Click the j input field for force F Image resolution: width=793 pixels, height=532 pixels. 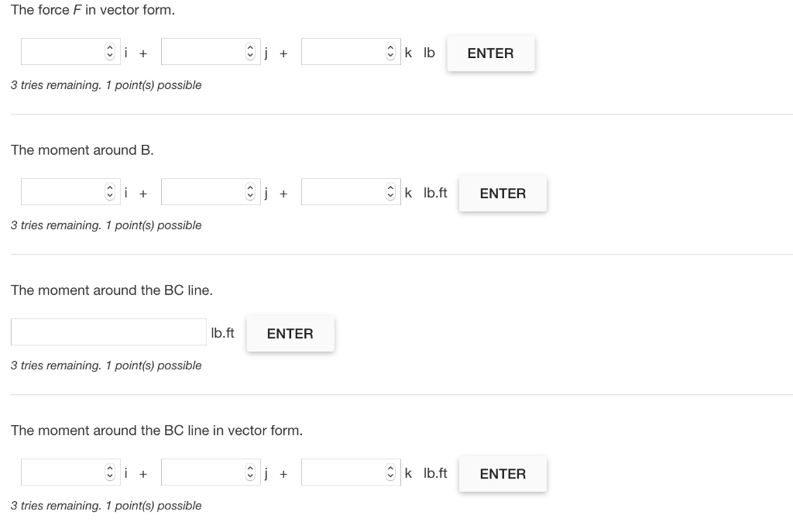[x=201, y=51]
